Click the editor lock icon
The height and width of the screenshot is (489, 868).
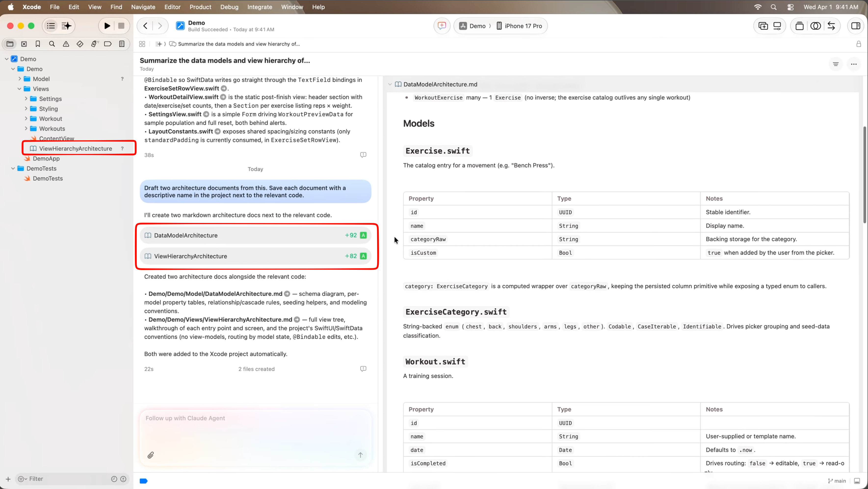coord(859,44)
